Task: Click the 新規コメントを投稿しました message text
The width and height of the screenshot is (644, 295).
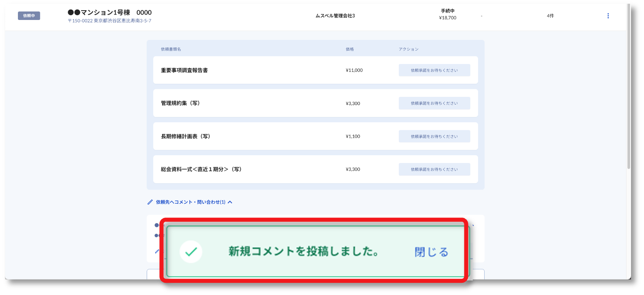Action: pyautogui.click(x=303, y=252)
